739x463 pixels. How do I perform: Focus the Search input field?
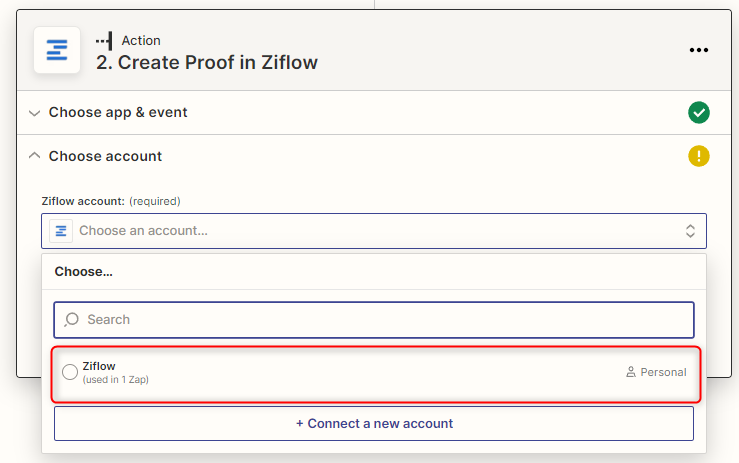[380, 320]
